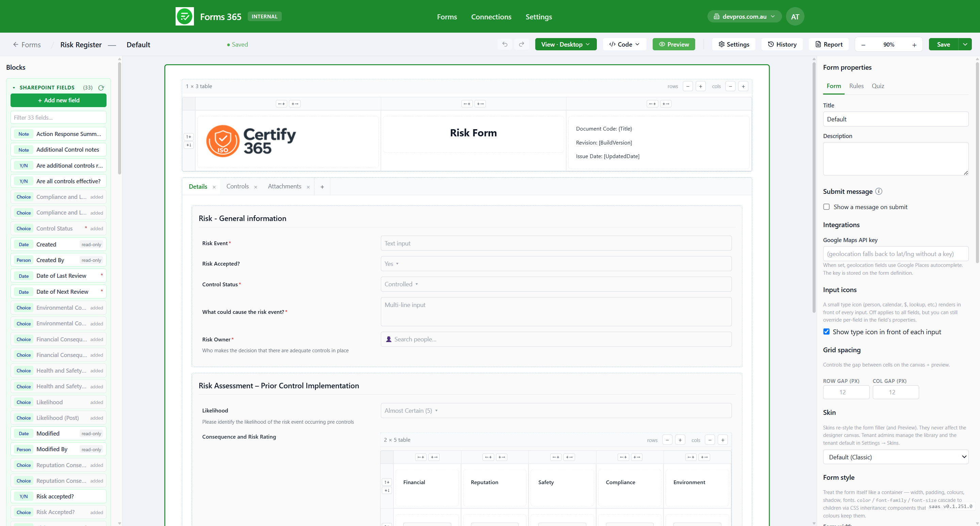Add a column to the 1 × 3 table
The height and width of the screenshot is (526, 980).
coord(744,86)
